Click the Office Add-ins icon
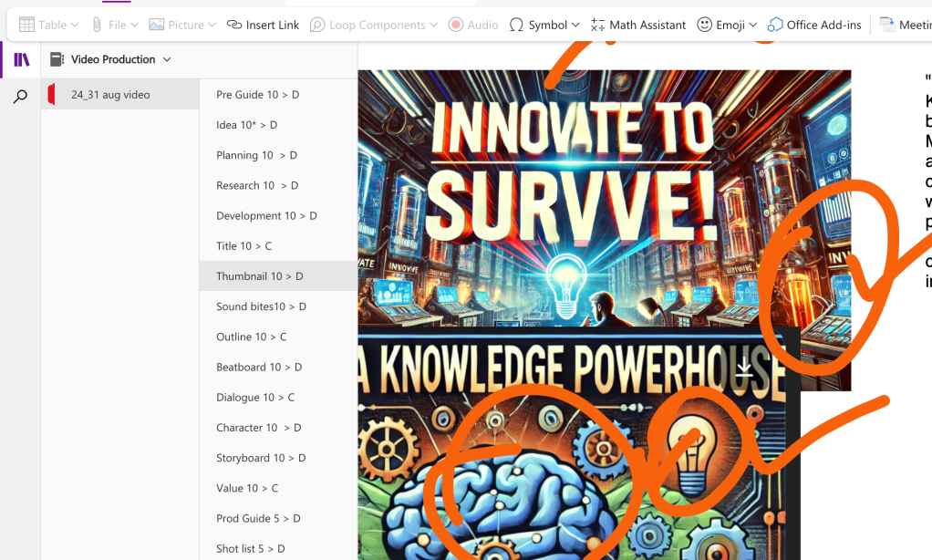The image size is (932, 560). [775, 25]
